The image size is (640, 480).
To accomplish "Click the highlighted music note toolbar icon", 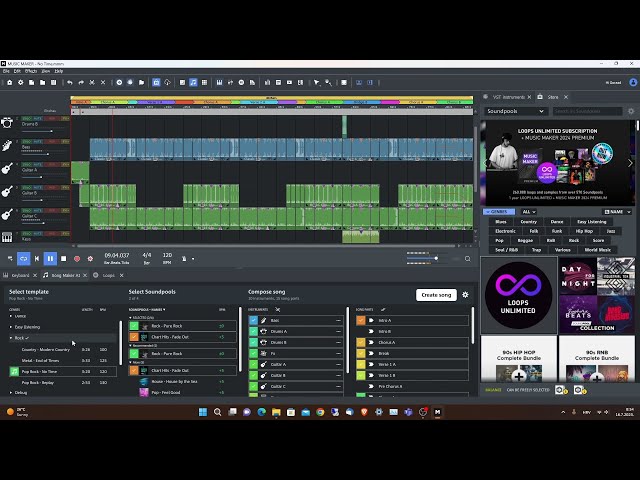I will click(x=193, y=82).
